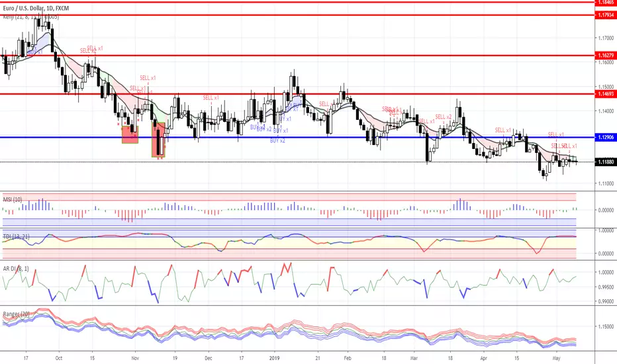
Task: Click the Feb label on time axis
Action: click(348, 358)
